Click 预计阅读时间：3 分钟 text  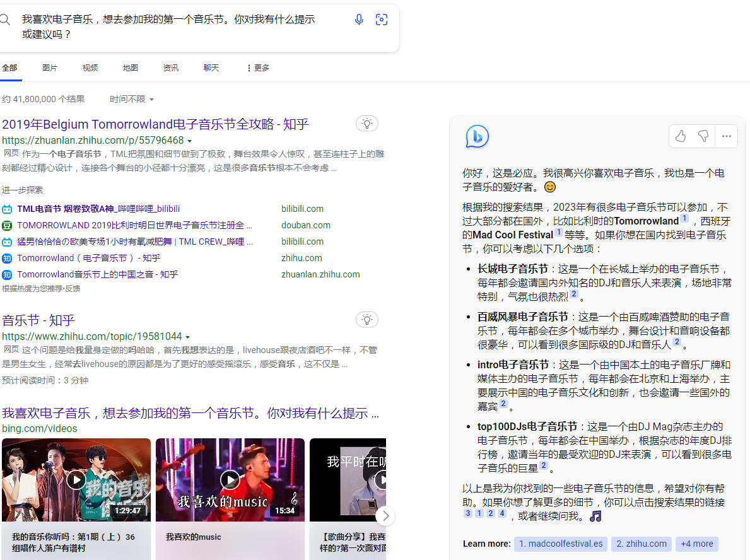pos(45,381)
